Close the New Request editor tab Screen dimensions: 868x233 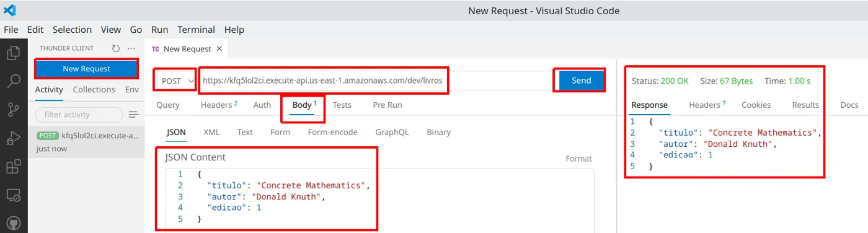point(219,49)
